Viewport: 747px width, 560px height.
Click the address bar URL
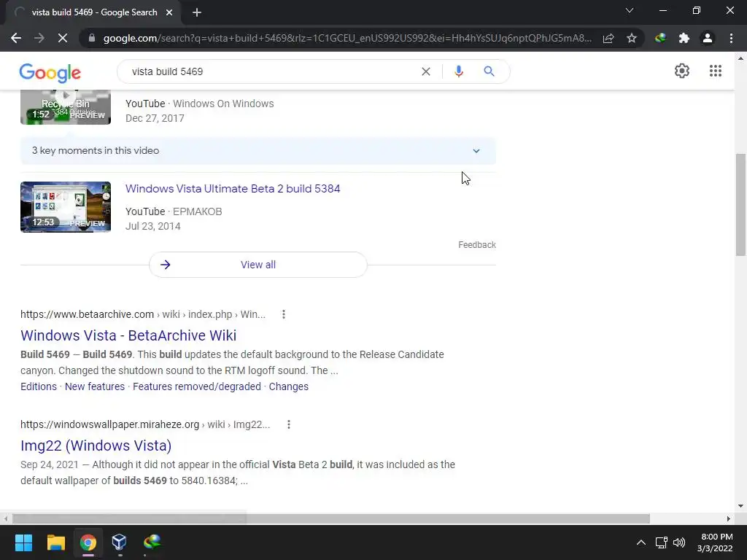point(347,38)
